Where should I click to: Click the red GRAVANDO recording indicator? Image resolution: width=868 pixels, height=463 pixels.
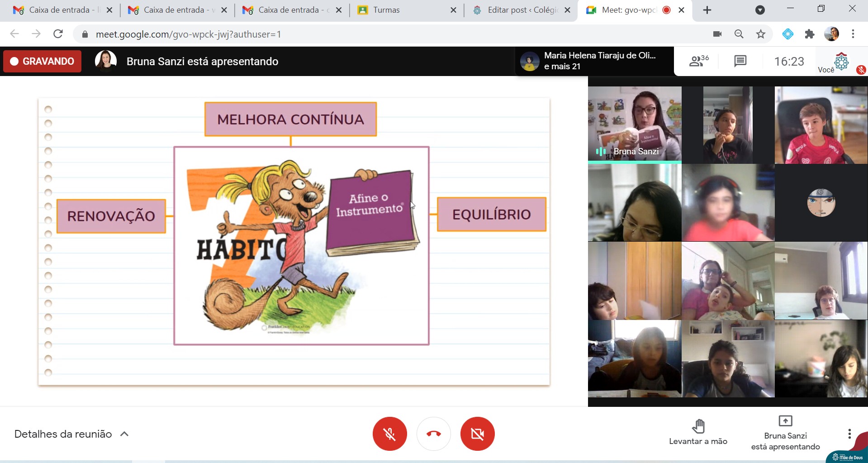tap(43, 62)
